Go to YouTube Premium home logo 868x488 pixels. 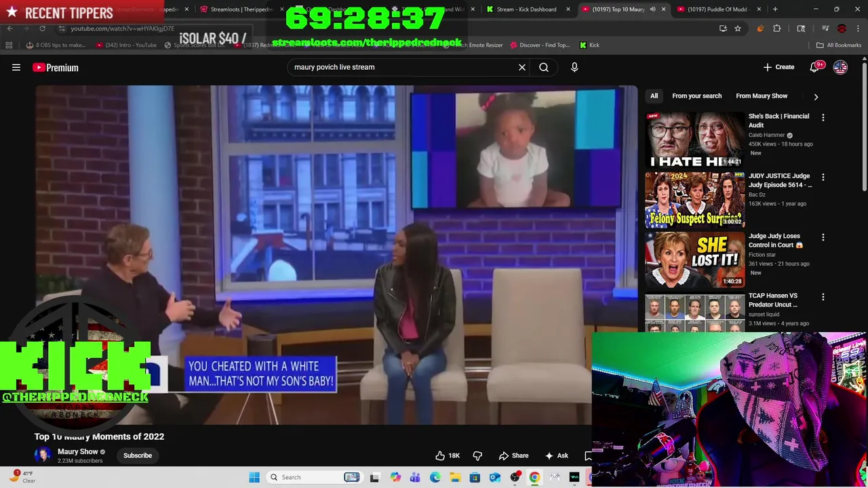(x=56, y=67)
